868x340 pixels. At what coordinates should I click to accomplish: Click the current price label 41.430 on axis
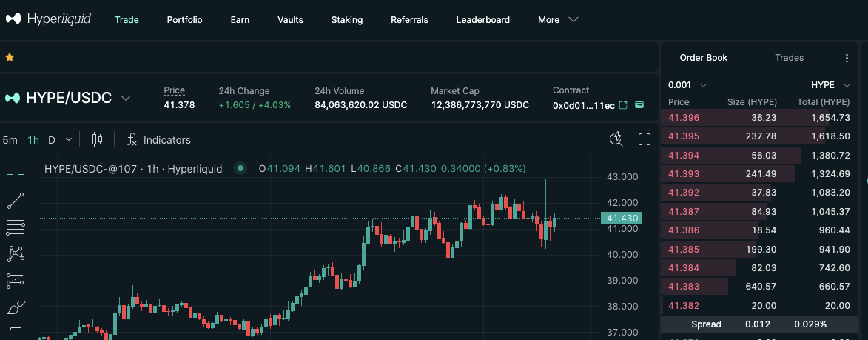pyautogui.click(x=622, y=219)
